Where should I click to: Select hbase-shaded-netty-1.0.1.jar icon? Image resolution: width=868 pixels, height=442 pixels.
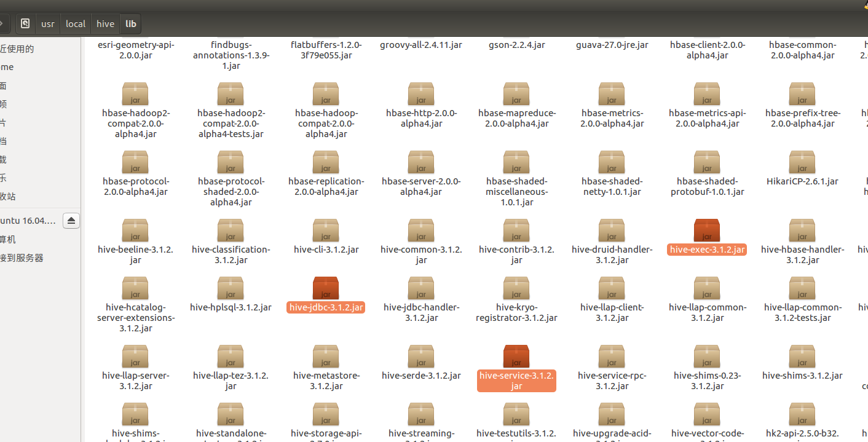click(x=612, y=162)
